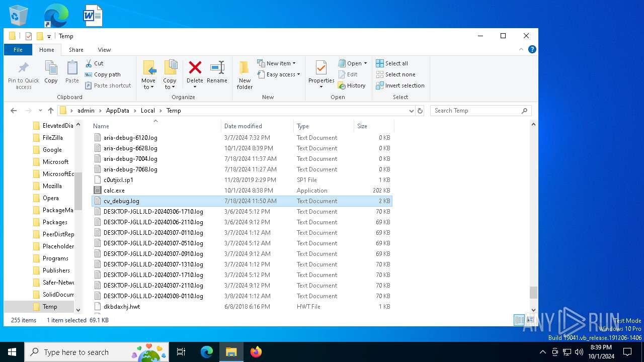
Task: Click Windows Start button
Action: pyautogui.click(x=12, y=352)
